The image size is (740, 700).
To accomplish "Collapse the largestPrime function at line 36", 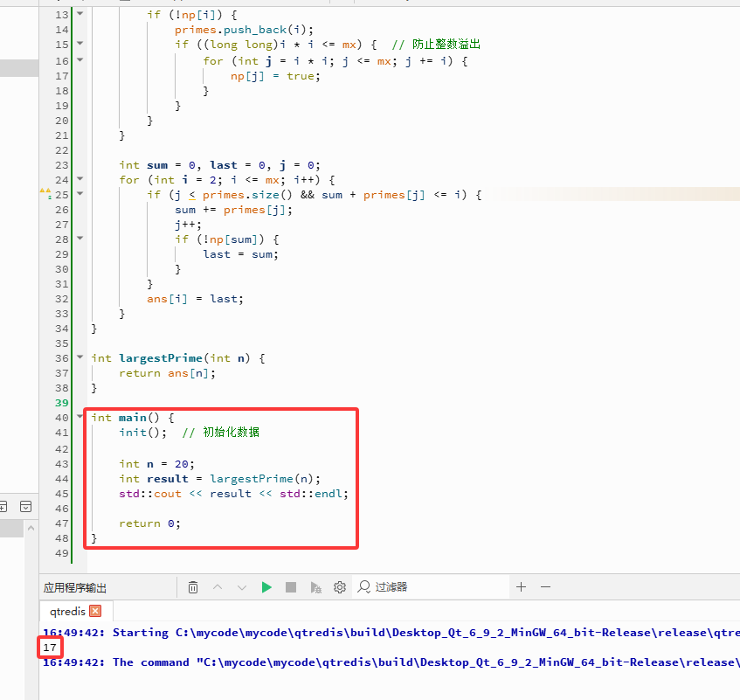I will pyautogui.click(x=80, y=357).
